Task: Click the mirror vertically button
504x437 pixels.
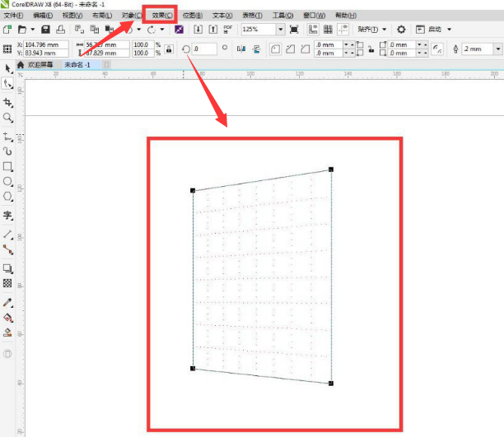Action: [256, 49]
